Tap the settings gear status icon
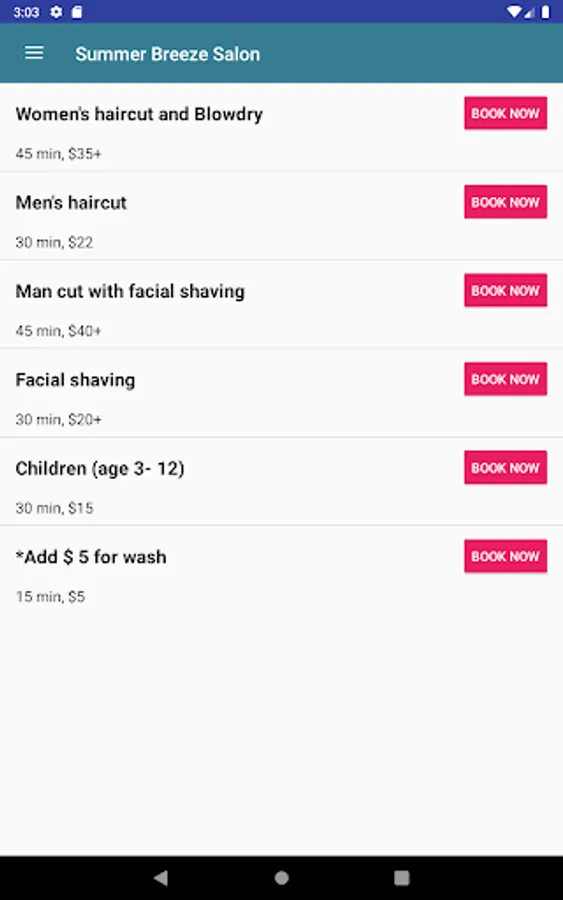 coord(56,11)
